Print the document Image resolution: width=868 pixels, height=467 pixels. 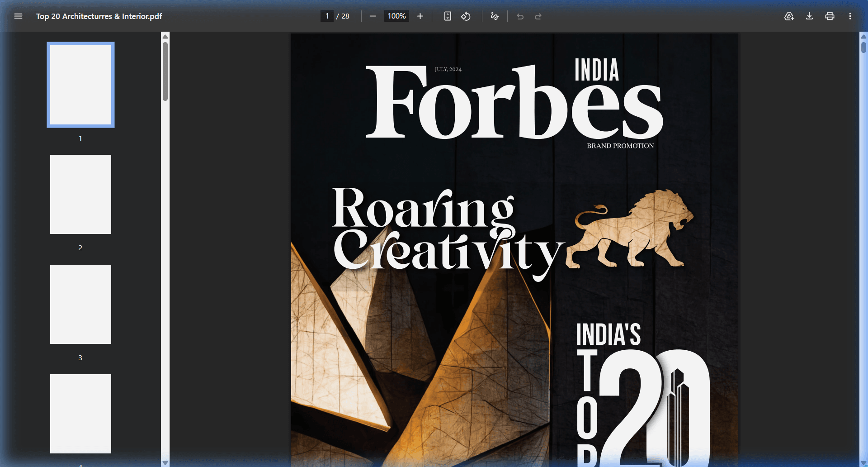pyautogui.click(x=830, y=16)
